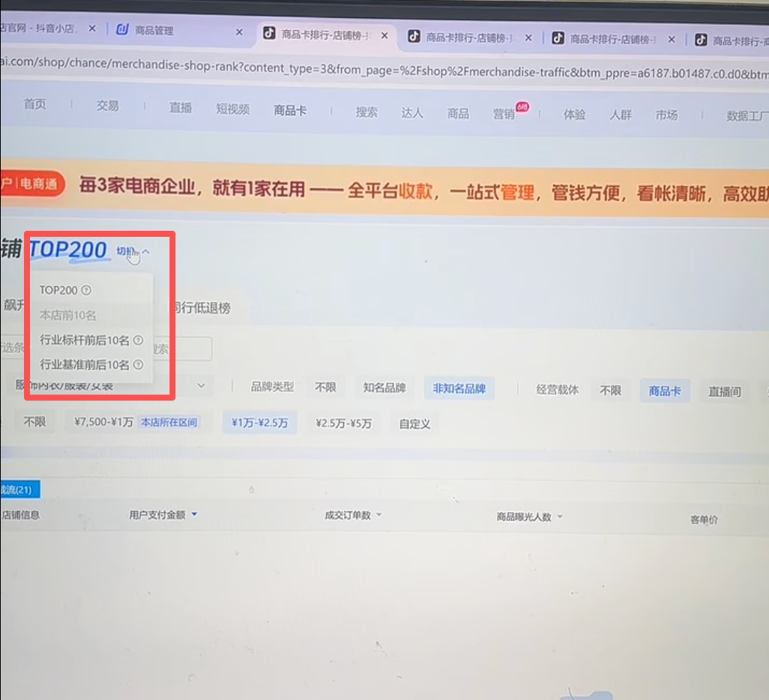Select 商品卡 under 经营载体 filter
Image resolution: width=769 pixels, height=700 pixels.
click(x=665, y=391)
